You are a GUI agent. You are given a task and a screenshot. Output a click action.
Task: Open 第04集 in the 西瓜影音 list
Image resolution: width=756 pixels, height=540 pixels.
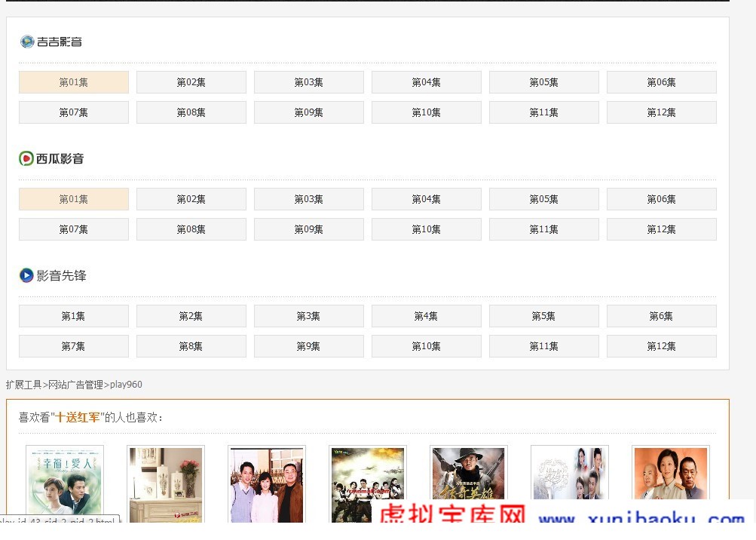426,199
